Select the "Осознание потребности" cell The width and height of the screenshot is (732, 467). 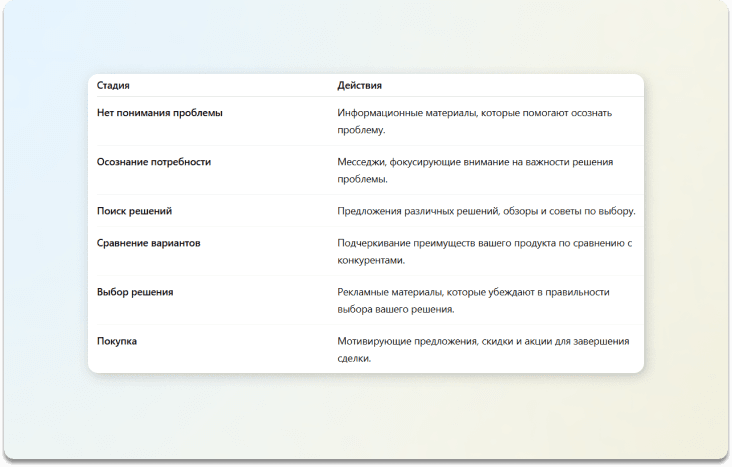(x=154, y=162)
